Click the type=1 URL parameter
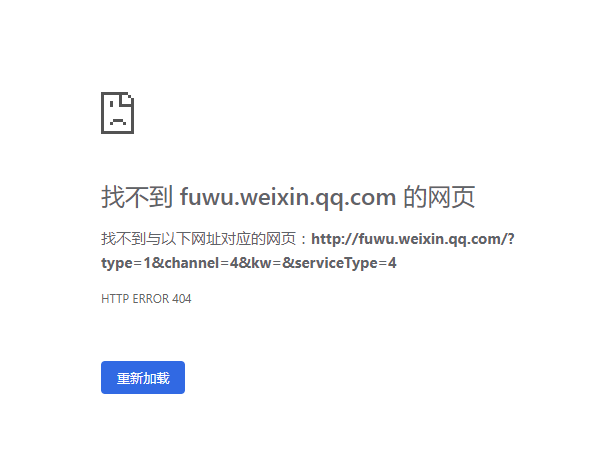 tap(126, 263)
